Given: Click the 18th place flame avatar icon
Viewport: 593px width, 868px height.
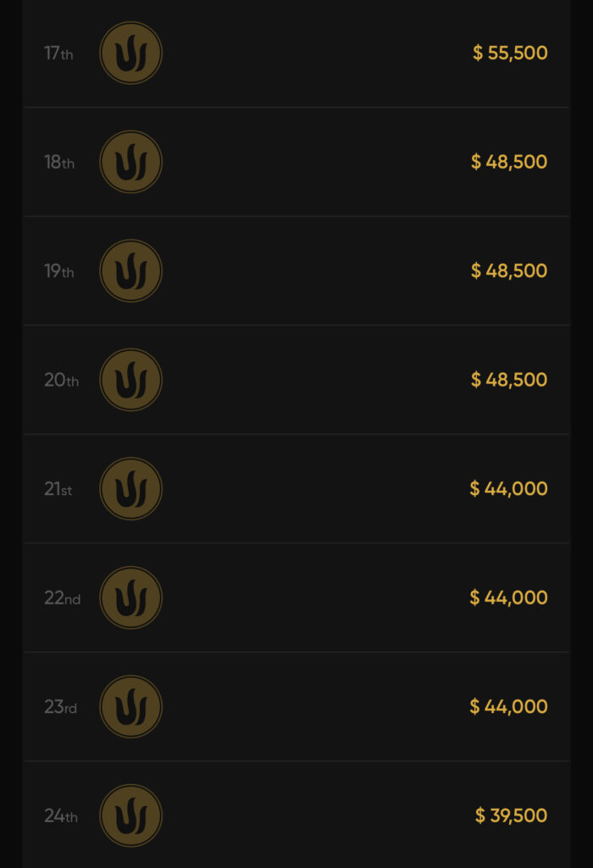Looking at the screenshot, I should (130, 162).
